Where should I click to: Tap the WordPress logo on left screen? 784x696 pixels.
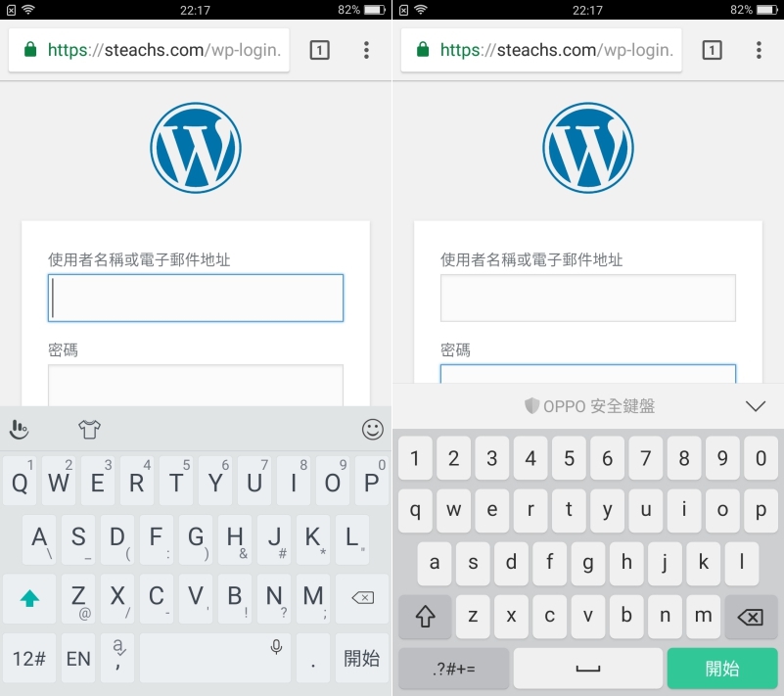tap(196, 148)
